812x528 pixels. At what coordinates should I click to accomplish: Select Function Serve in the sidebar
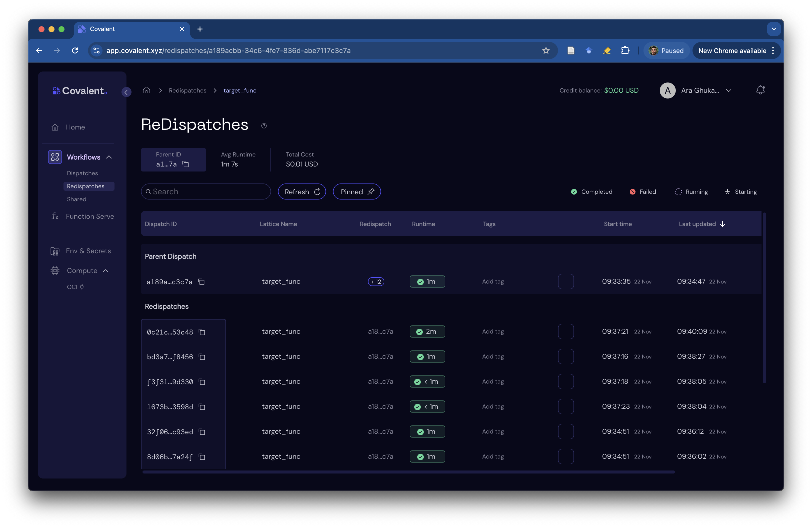click(89, 216)
